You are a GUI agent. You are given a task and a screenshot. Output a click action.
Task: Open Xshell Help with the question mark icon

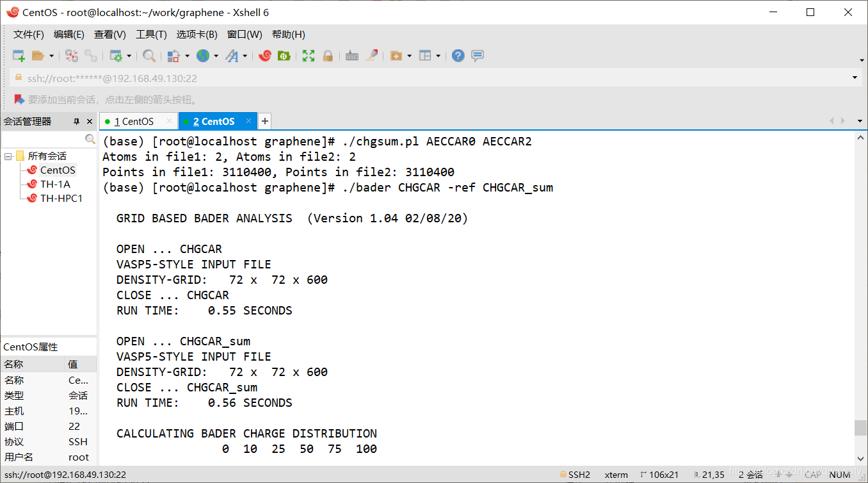click(x=458, y=55)
